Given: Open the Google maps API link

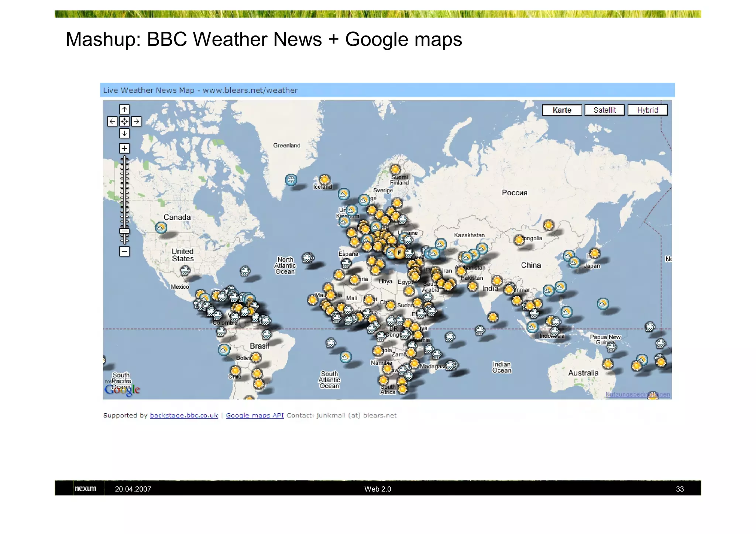Looking at the screenshot, I should 255,416.
